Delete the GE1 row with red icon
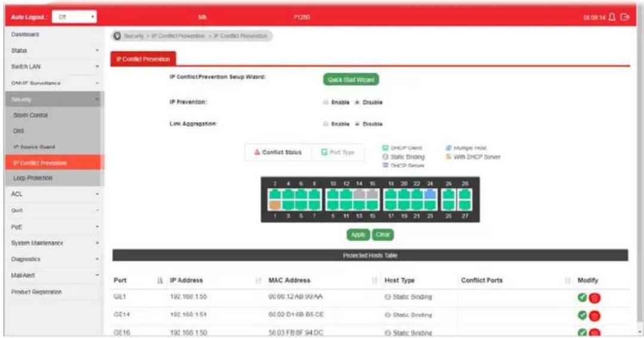644x338 pixels. point(594,298)
